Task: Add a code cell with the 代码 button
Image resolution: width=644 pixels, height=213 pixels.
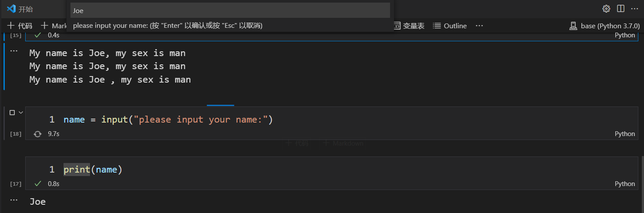Action: [x=20, y=26]
